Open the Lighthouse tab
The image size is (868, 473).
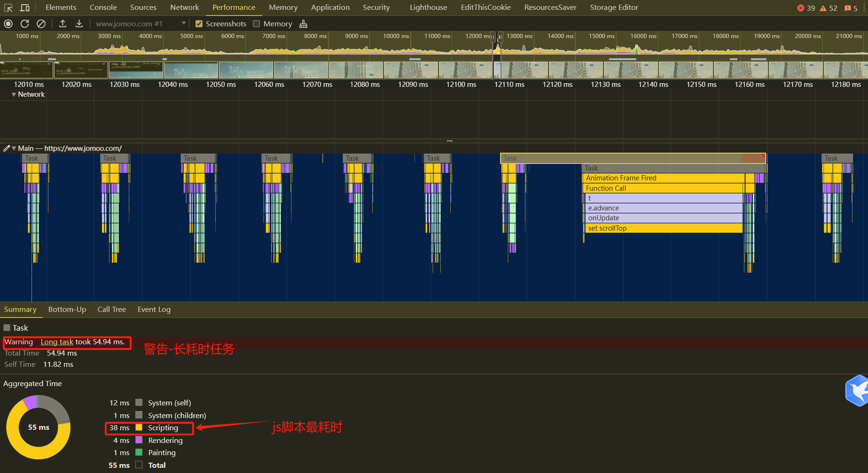(x=429, y=8)
